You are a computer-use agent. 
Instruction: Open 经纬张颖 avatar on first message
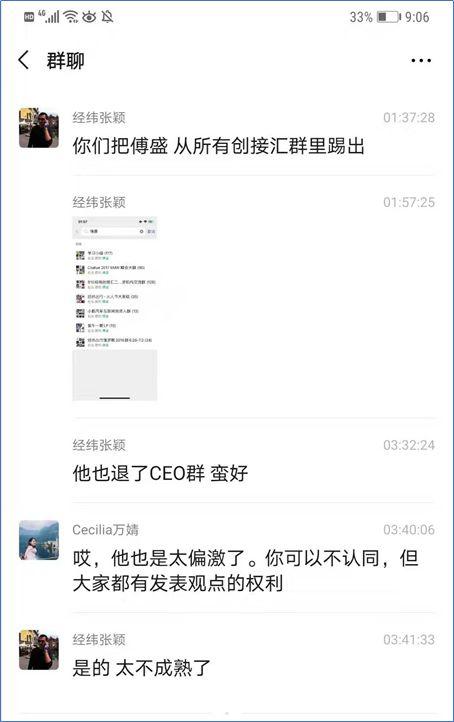tap(39, 128)
